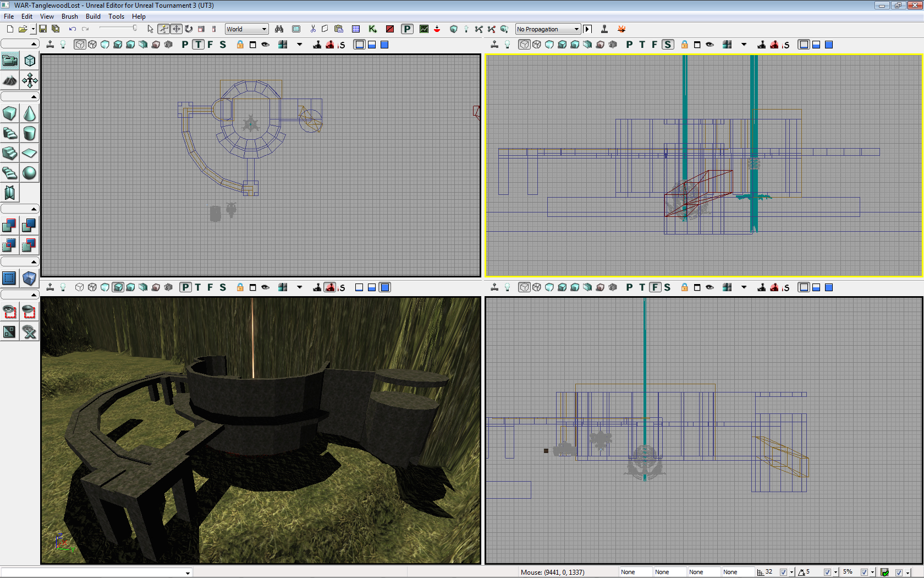Screen dimensions: 924x578
Task: Click the Save level disk icon
Action: tap(43, 29)
